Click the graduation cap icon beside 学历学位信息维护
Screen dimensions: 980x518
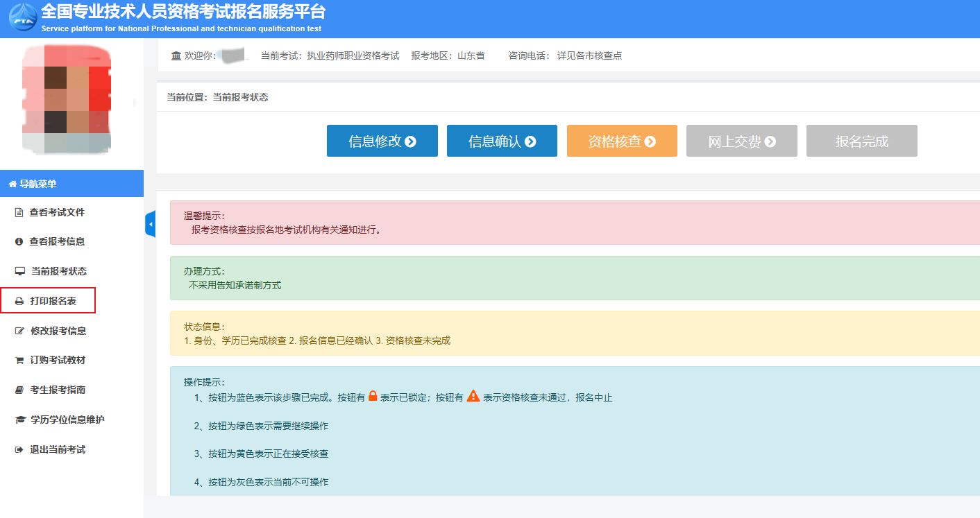[20, 420]
